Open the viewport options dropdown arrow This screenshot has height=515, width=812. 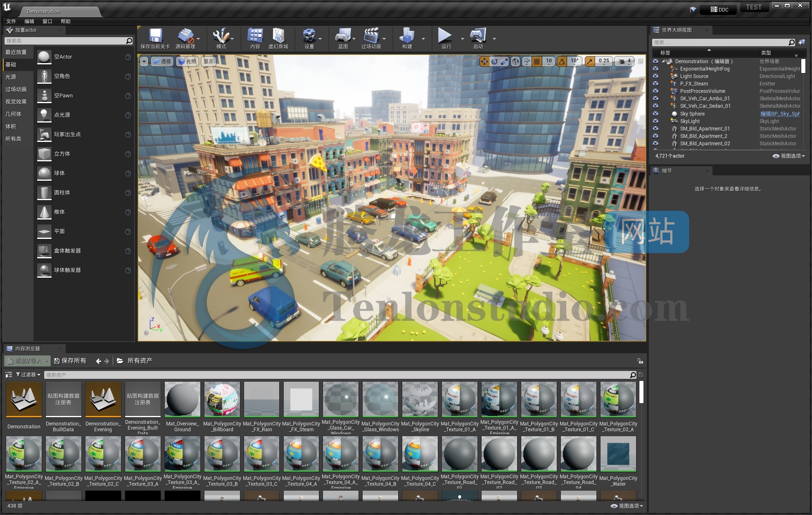(x=144, y=61)
